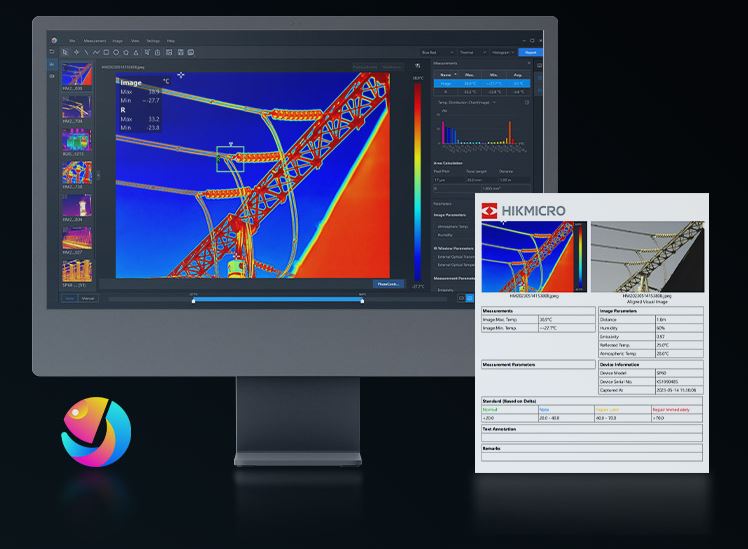The height and width of the screenshot is (549, 748).
Task: Select the rectangle measurement tool
Action: point(106,52)
